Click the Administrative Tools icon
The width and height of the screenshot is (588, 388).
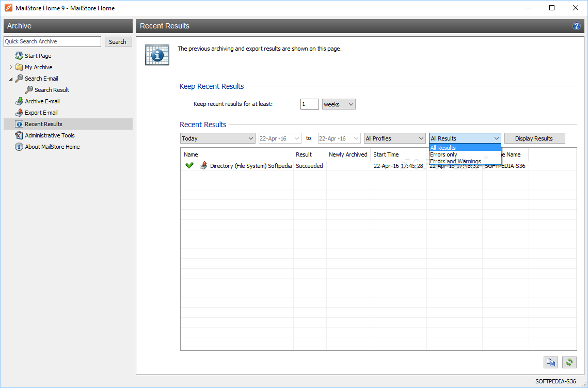point(19,135)
